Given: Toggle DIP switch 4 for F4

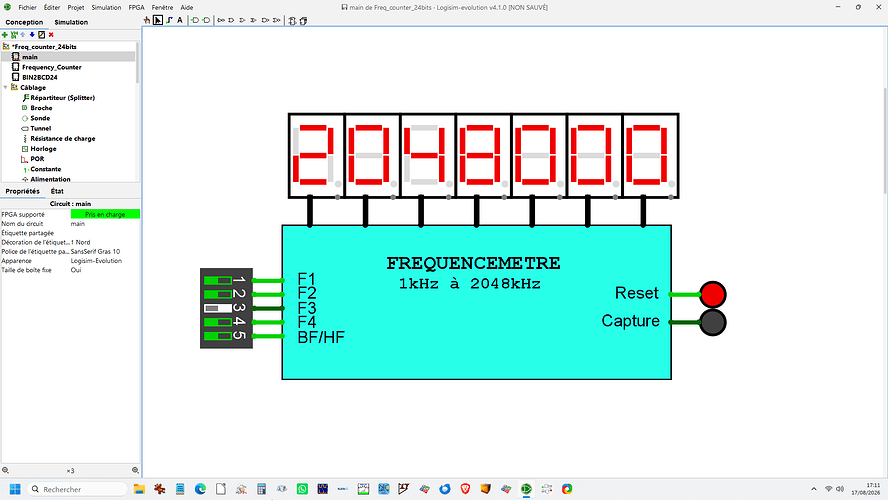Looking at the screenshot, I should tap(218, 322).
